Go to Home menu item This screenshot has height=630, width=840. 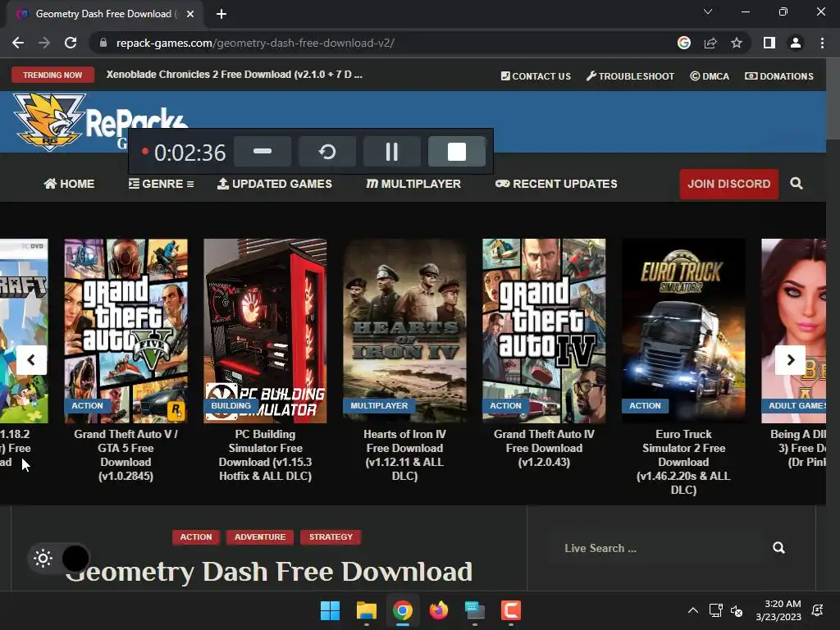coord(69,184)
